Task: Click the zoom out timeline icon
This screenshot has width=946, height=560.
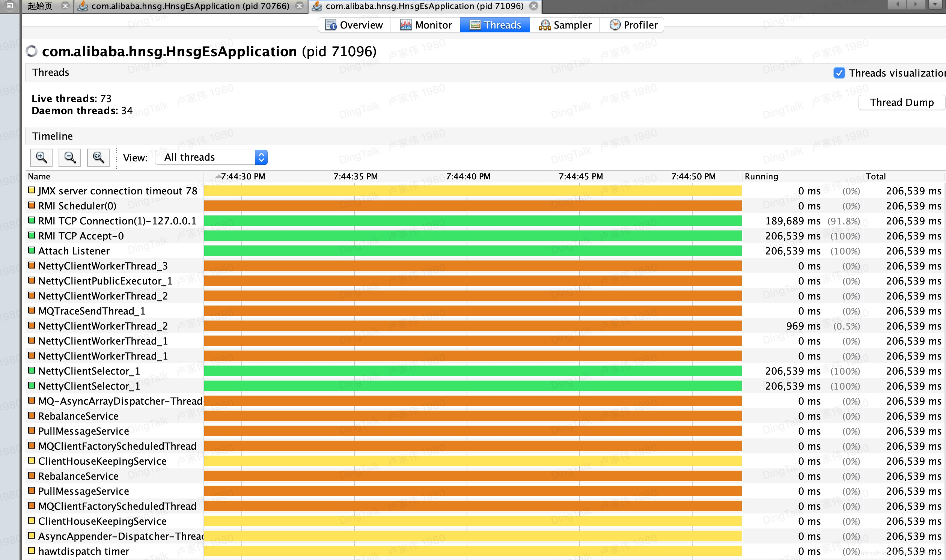Action: point(70,157)
